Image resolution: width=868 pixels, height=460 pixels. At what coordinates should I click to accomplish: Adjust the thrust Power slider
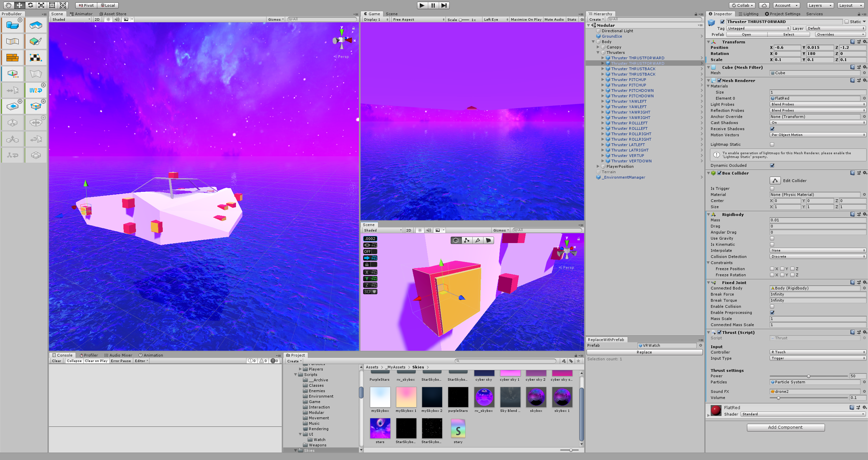point(809,376)
